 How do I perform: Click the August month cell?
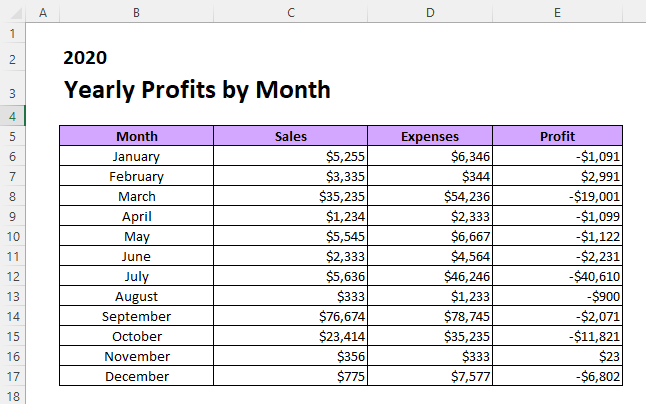pyautogui.click(x=136, y=296)
